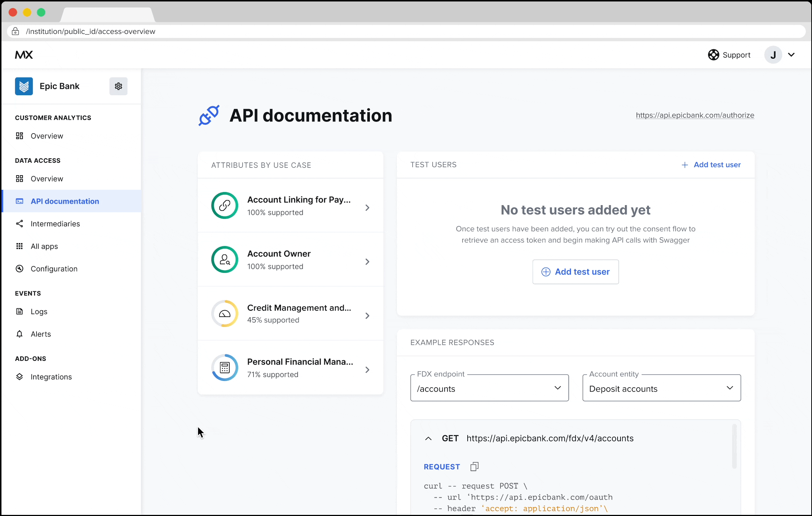Expand Credit Management use case chevron
The width and height of the screenshot is (812, 516).
point(367,316)
